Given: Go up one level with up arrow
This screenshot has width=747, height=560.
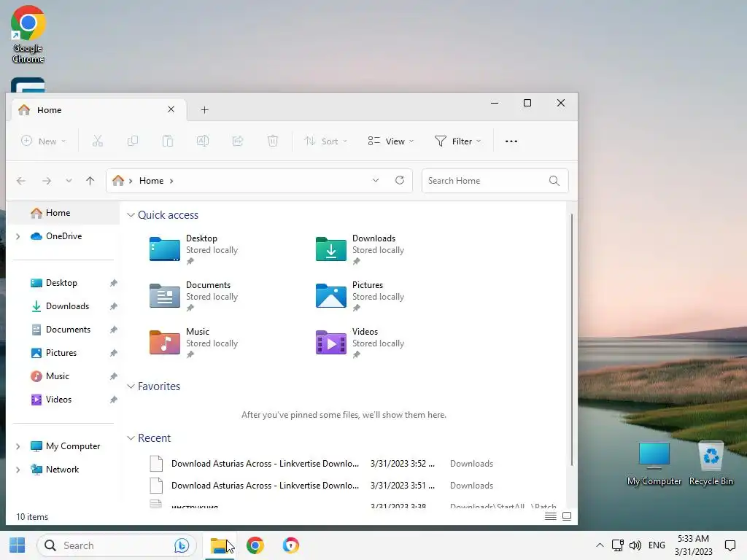Looking at the screenshot, I should tap(90, 181).
